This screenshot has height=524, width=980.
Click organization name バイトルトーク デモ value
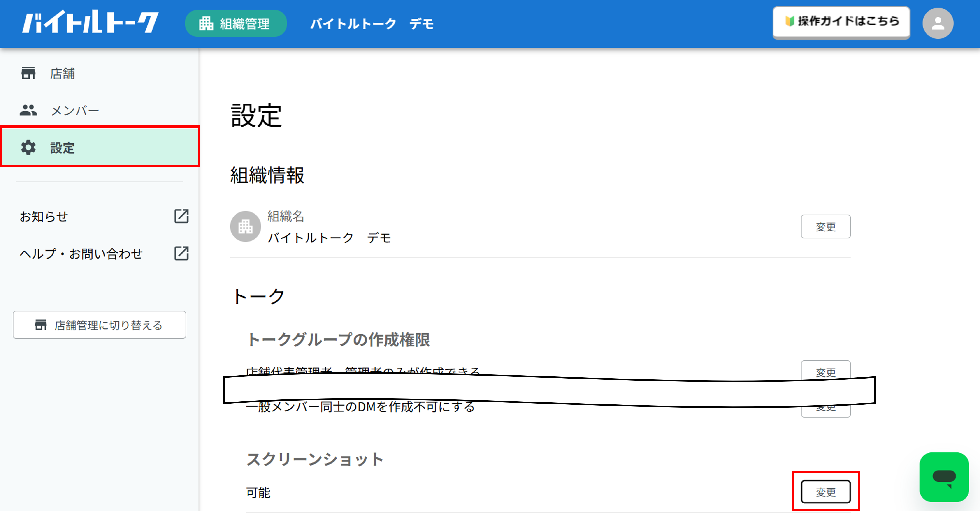(x=330, y=238)
